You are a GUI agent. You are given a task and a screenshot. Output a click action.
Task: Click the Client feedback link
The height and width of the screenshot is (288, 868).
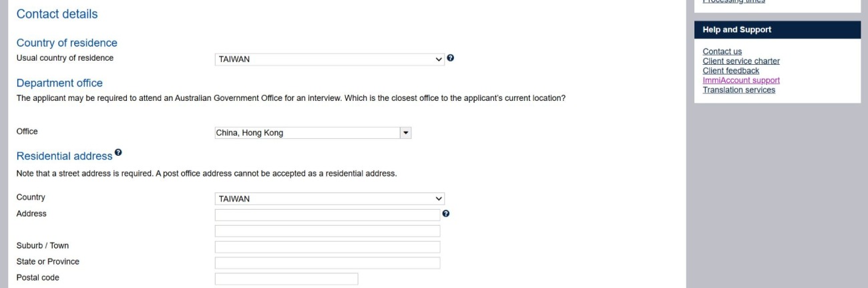[x=730, y=71]
